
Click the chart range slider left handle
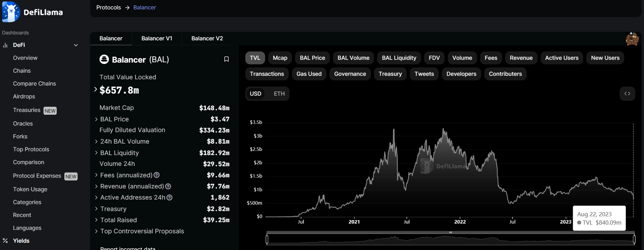click(267, 239)
